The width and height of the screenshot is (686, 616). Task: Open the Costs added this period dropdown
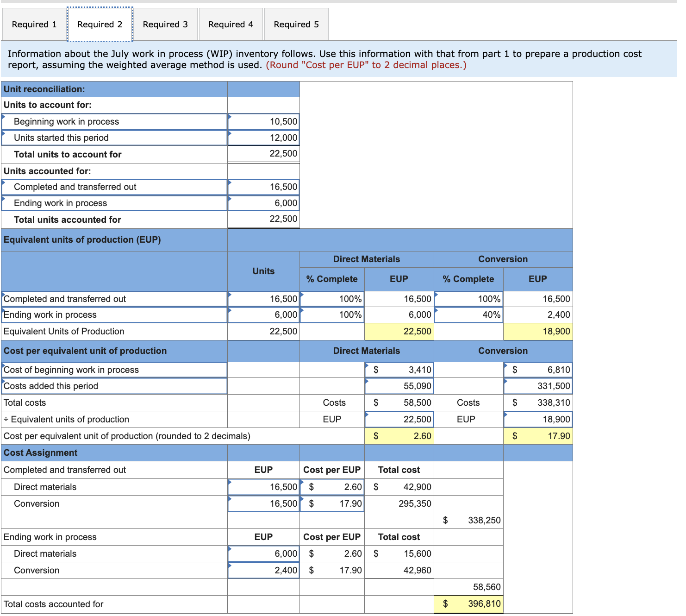114,386
